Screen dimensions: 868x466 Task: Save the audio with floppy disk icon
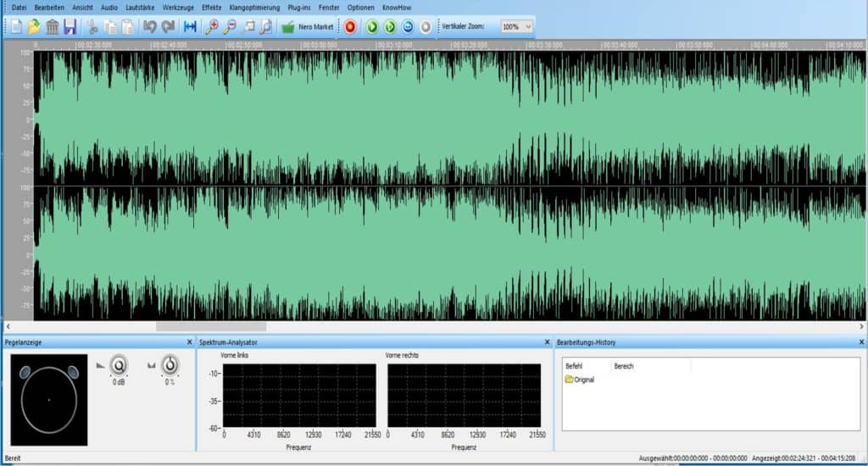tap(70, 27)
